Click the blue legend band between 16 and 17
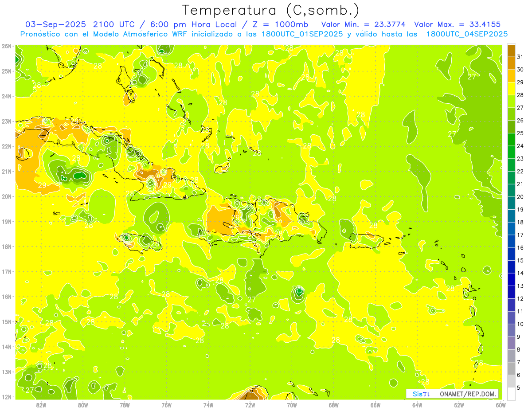Screen dimensions: 532x411 tap(511, 241)
